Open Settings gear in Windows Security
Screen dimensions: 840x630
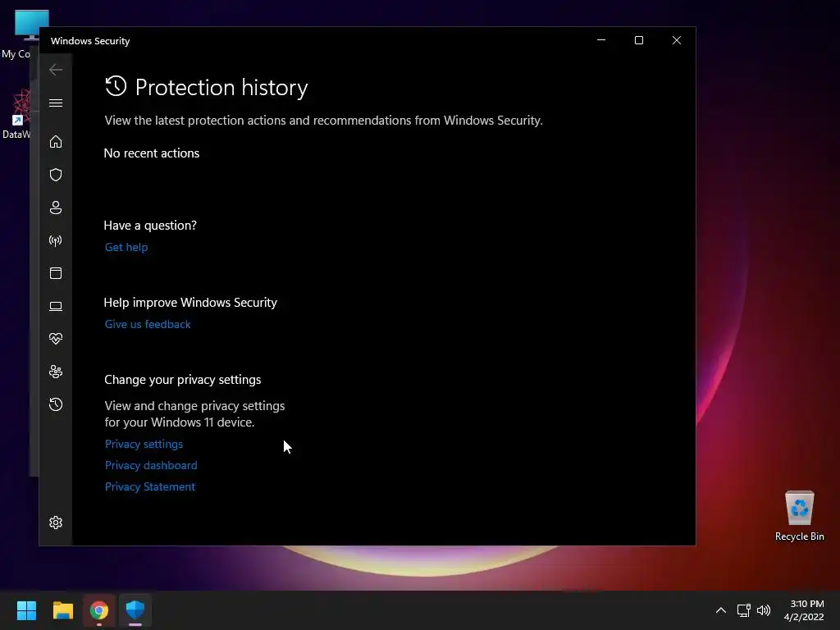[56, 523]
